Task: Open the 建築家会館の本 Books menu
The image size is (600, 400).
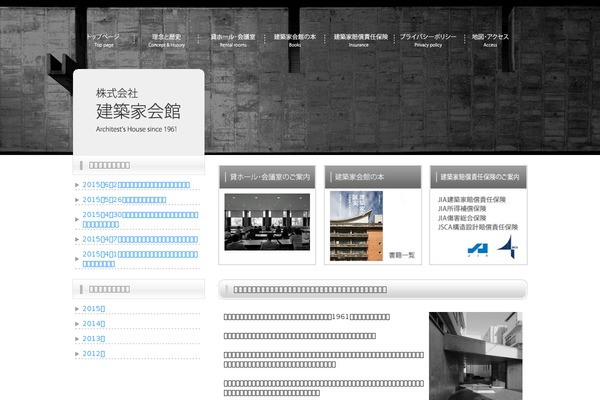Action: click(295, 40)
